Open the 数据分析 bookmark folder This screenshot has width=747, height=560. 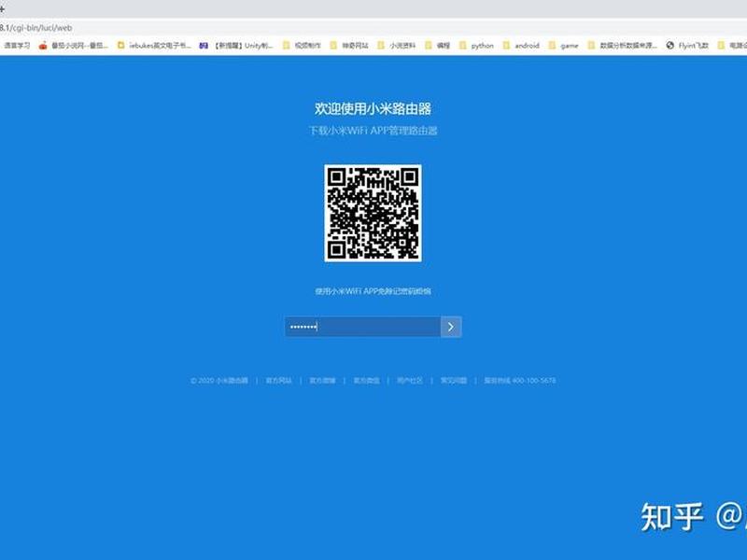click(622, 46)
